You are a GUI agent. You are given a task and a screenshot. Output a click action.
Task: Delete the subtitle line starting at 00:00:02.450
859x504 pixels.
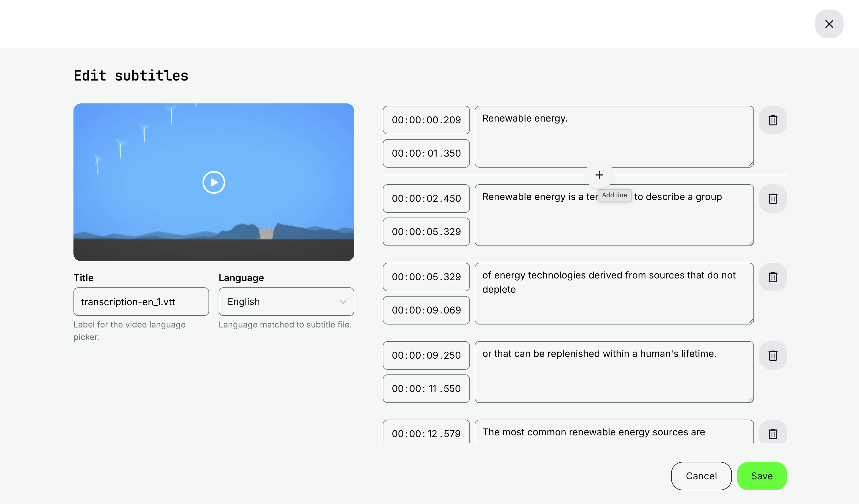coord(773,199)
